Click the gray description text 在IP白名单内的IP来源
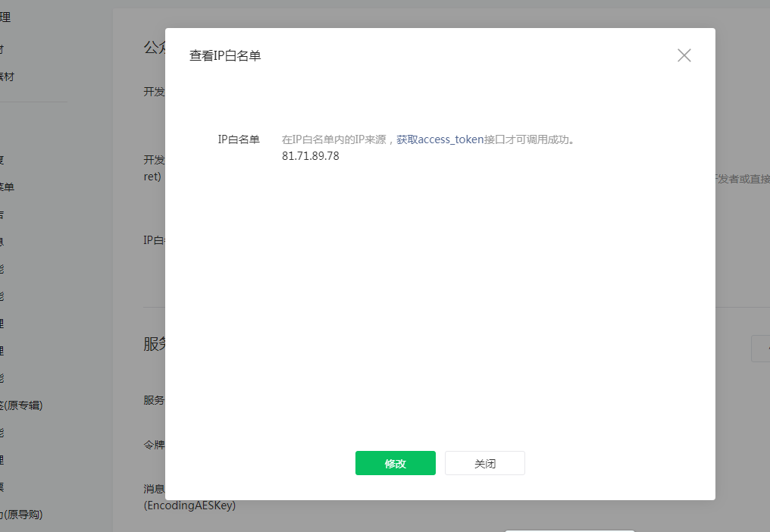The width and height of the screenshot is (770, 532). (334, 139)
